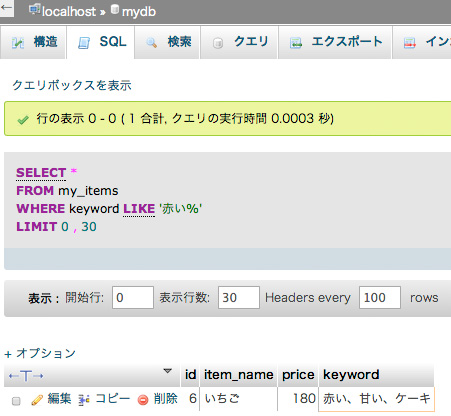This screenshot has width=451, height=416.
Task: Switch to the 構造 tab
Action: pos(33,42)
